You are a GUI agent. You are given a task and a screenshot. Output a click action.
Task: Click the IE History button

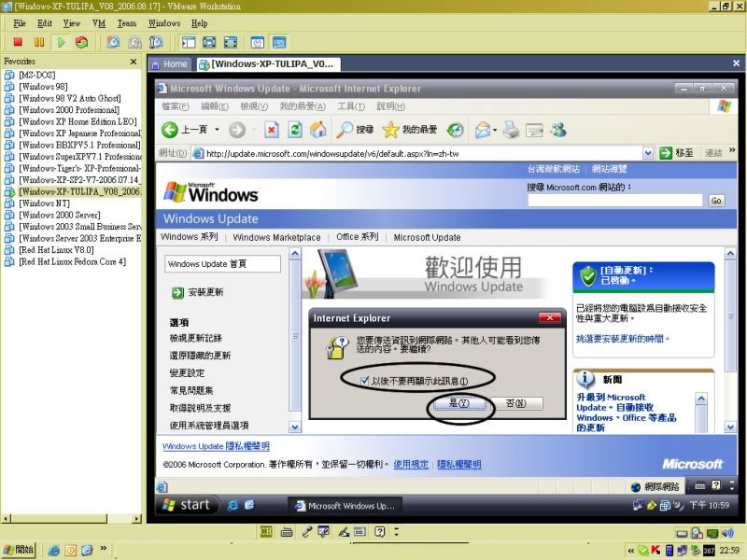tap(456, 130)
